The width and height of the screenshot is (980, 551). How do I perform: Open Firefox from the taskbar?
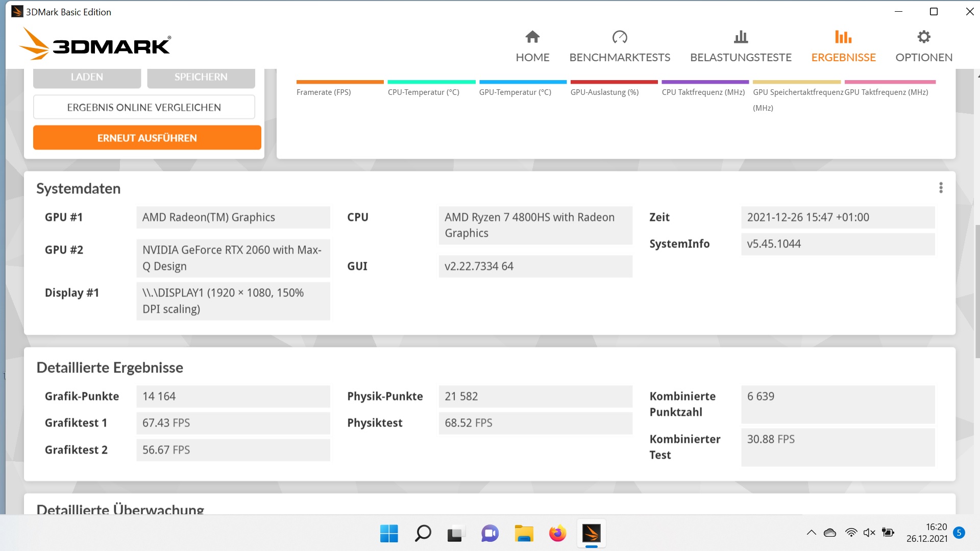[557, 534]
